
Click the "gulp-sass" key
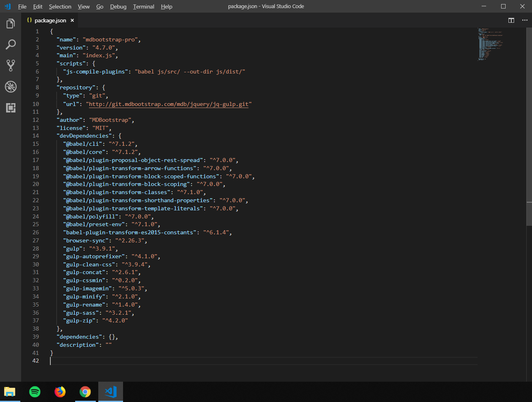(81, 313)
